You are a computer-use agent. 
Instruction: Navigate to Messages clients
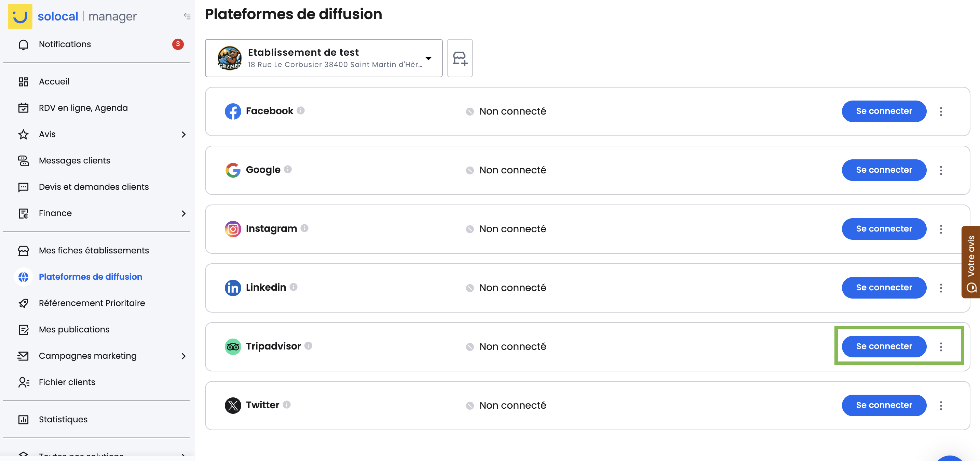tap(74, 161)
